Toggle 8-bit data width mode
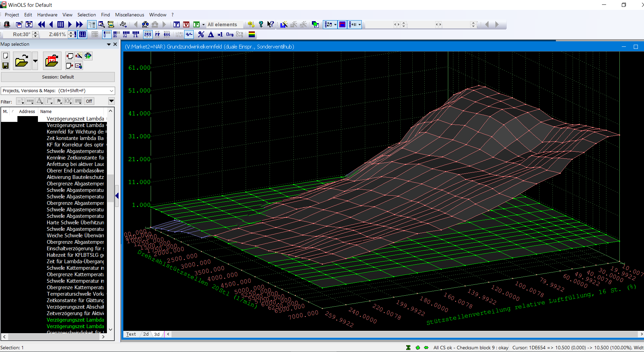This screenshot has height=352, width=644. (107, 34)
